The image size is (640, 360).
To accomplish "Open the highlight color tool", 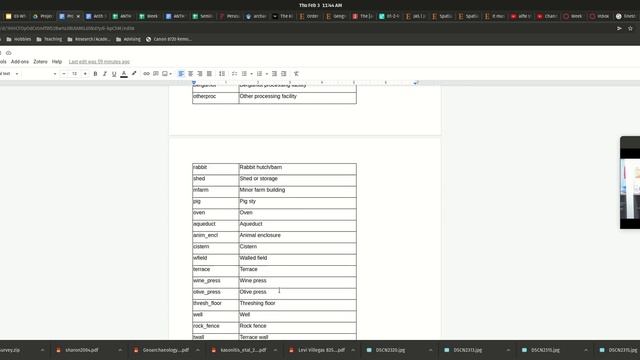I will click(134, 74).
